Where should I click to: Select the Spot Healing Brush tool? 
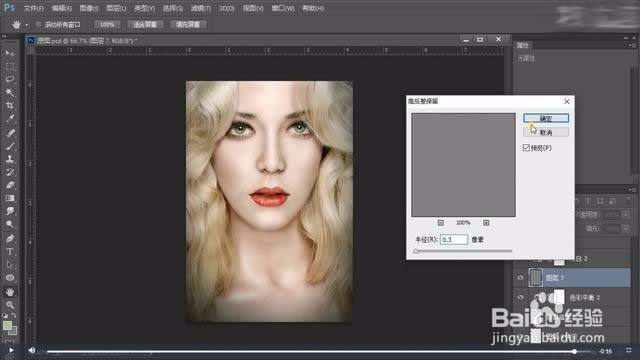pyautogui.click(x=10, y=133)
